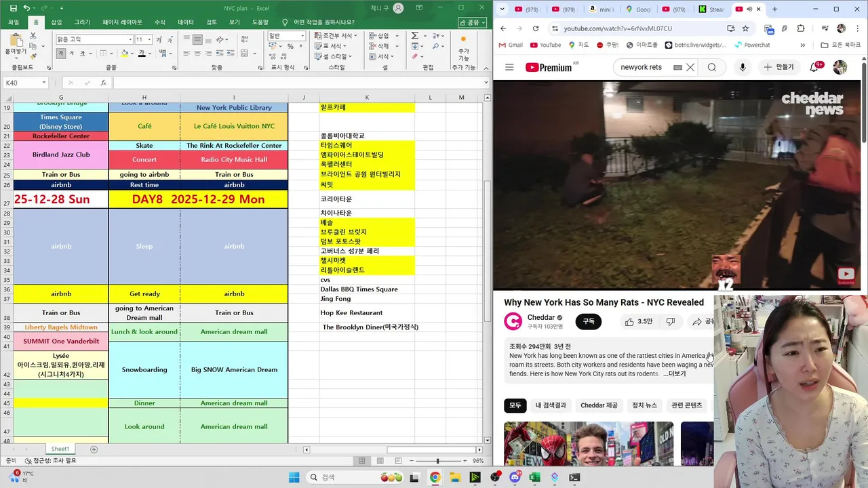Image resolution: width=868 pixels, height=488 pixels.
Task: Expand description with ...더보기
Action: (x=674, y=373)
